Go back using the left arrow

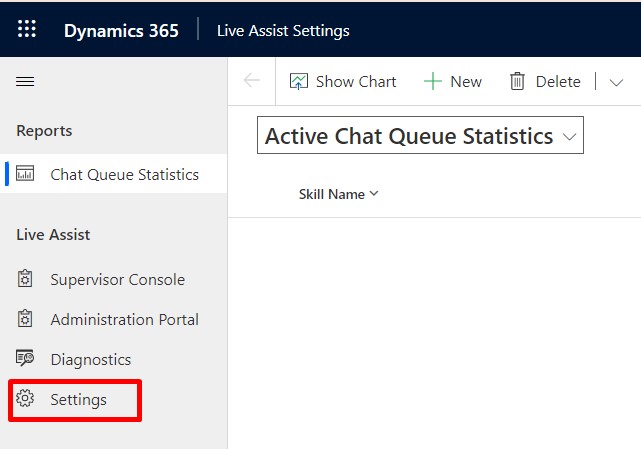coord(251,80)
